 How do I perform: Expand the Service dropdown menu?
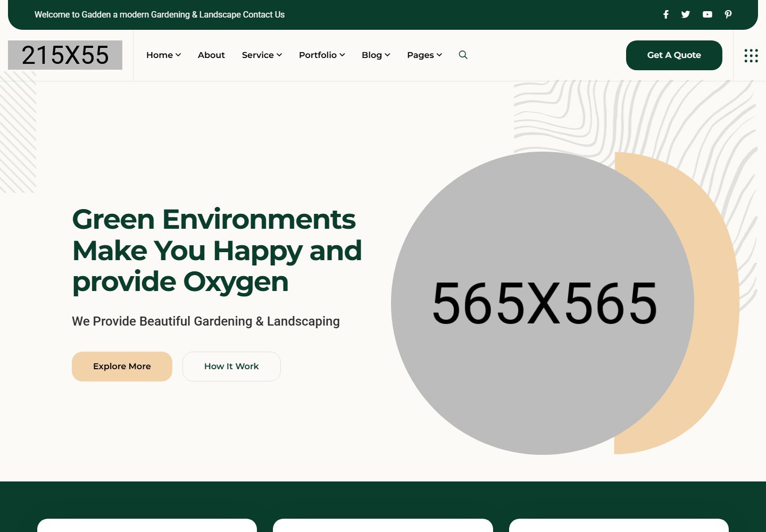click(262, 55)
